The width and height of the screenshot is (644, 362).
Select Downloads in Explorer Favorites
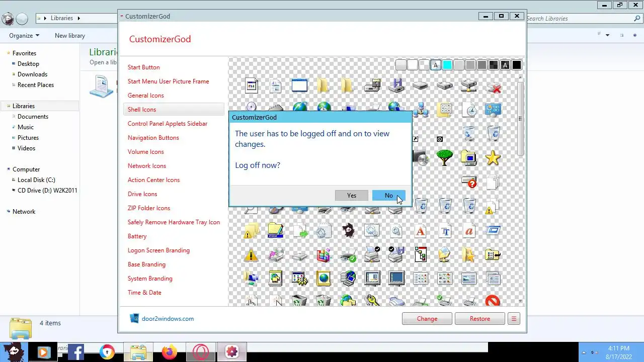tap(32, 74)
